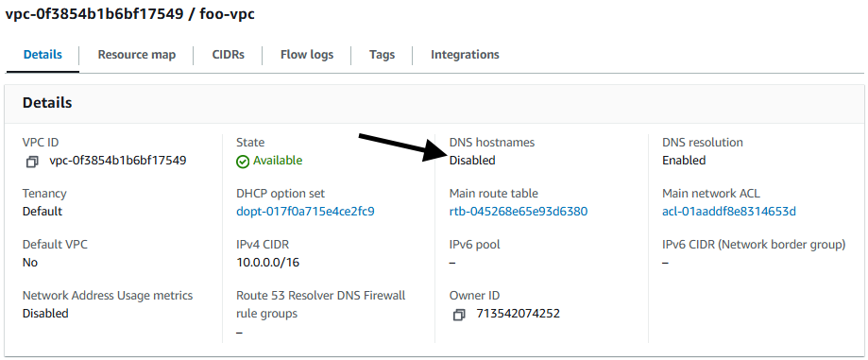Click the DNS hostnames Disabled value
The height and width of the screenshot is (360, 868).
[472, 161]
